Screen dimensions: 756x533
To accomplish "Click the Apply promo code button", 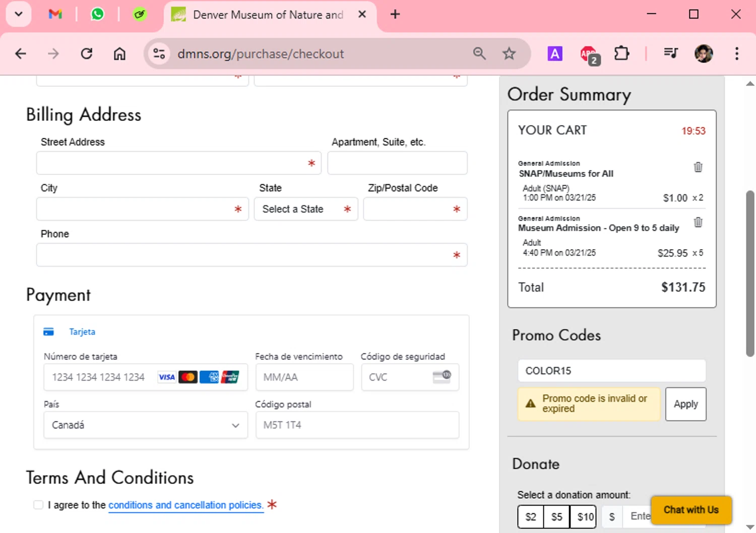I will [686, 404].
